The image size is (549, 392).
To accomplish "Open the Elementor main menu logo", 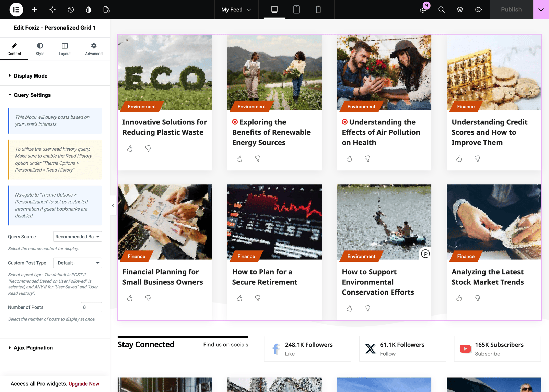I will coord(16,9).
